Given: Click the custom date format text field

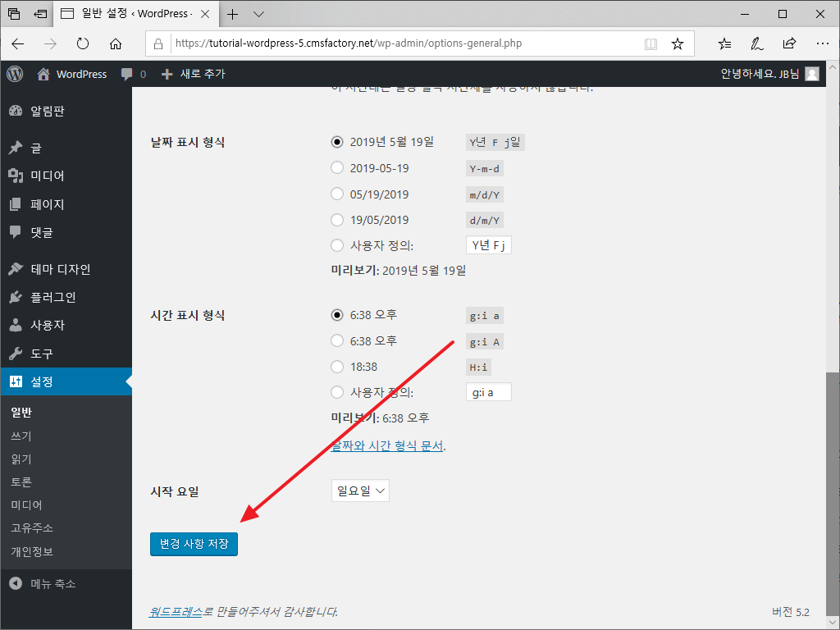Looking at the screenshot, I should [x=489, y=245].
